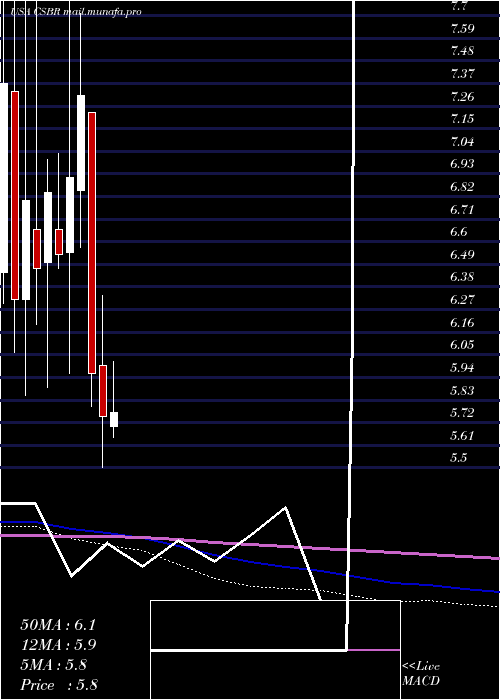Select the 5.72 price axis label
Image resolution: width=500 pixels, height=700 pixels.
click(x=462, y=412)
